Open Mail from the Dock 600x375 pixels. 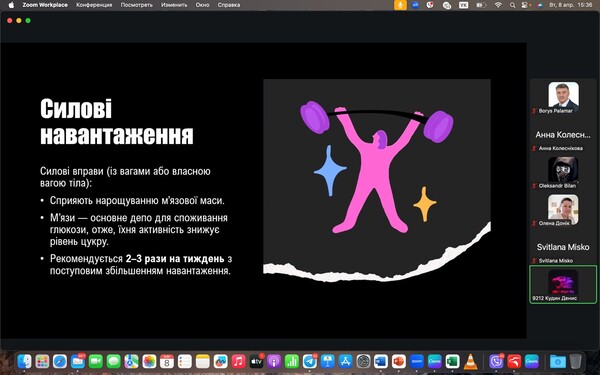click(78, 361)
